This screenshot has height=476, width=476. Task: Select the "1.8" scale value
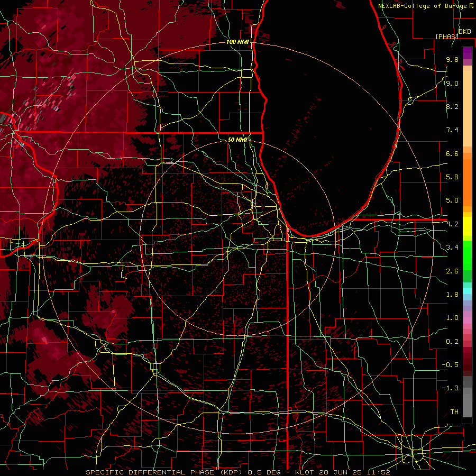click(x=452, y=295)
